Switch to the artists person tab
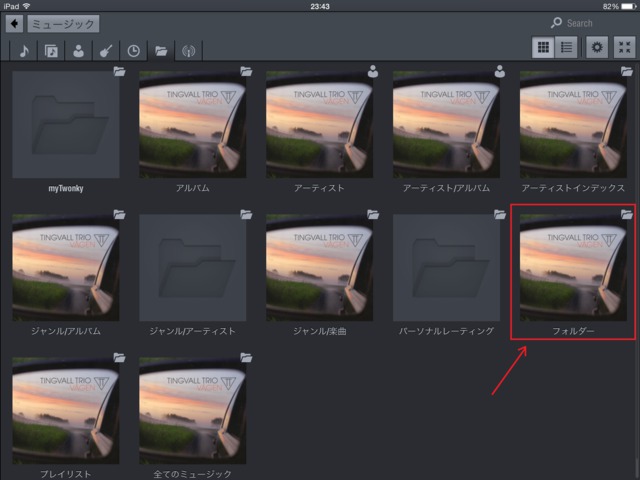Image resolution: width=640 pixels, height=480 pixels. [78, 51]
